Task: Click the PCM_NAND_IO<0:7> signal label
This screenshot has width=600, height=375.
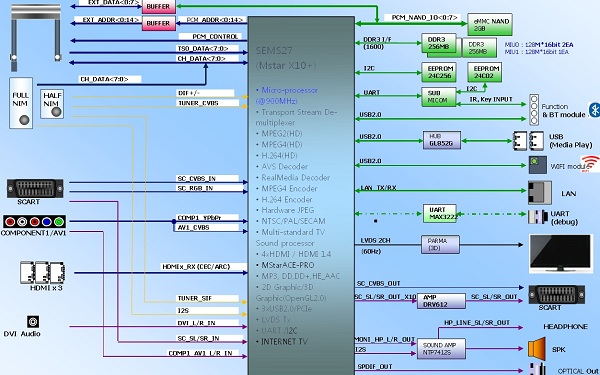Action: coord(424,18)
